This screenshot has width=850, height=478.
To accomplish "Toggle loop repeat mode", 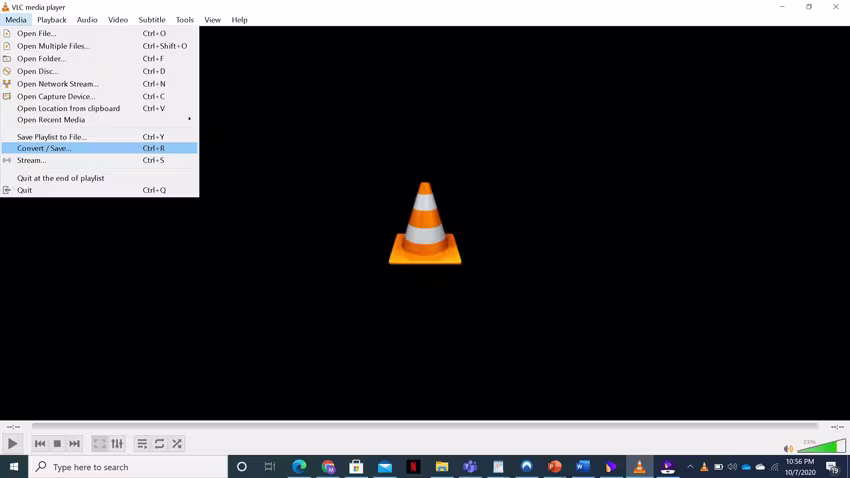I will click(159, 444).
